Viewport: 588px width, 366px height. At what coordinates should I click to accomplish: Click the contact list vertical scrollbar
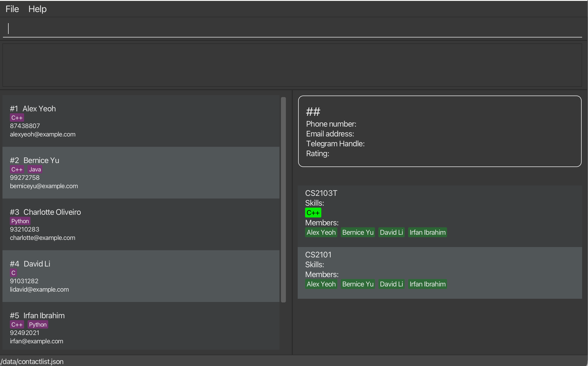pos(283,200)
